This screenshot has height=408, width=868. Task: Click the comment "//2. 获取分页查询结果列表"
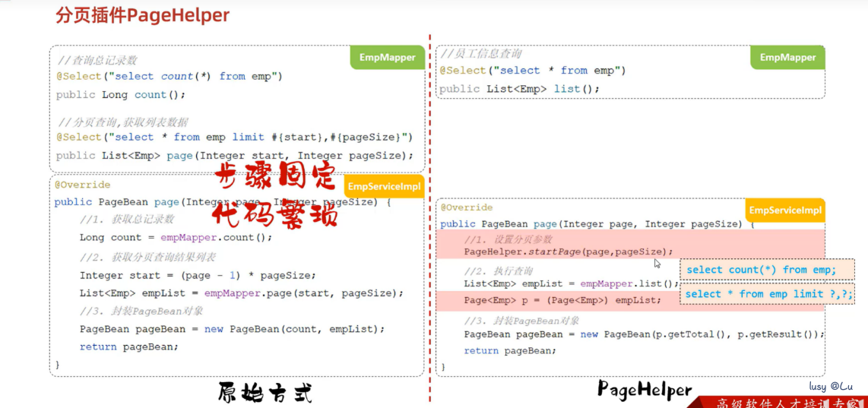tap(147, 258)
